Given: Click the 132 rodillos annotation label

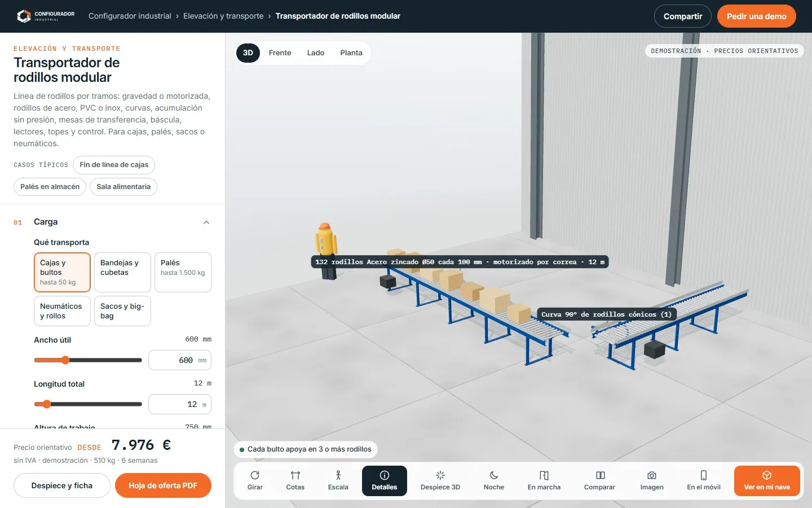Looking at the screenshot, I should [x=460, y=262].
